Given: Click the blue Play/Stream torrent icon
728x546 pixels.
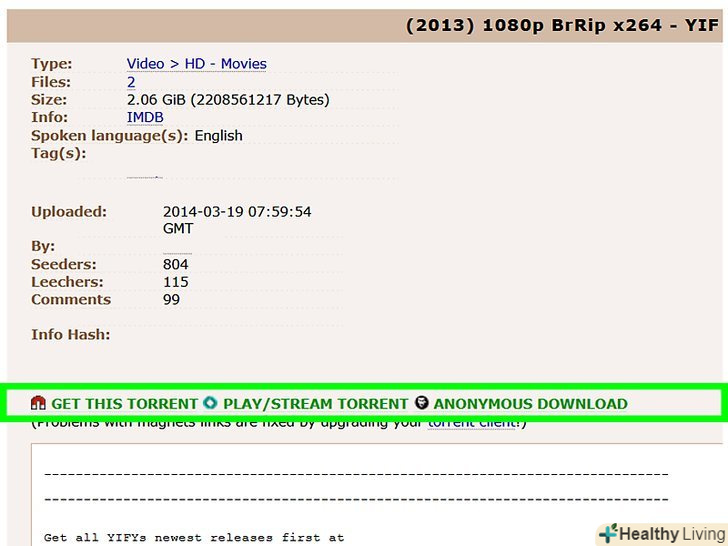Looking at the screenshot, I should [x=210, y=403].
